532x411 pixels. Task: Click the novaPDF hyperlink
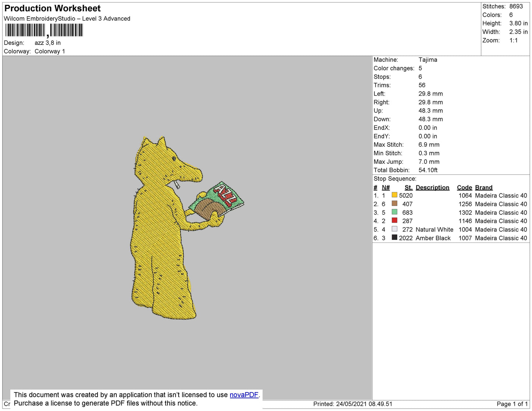[x=244, y=395]
